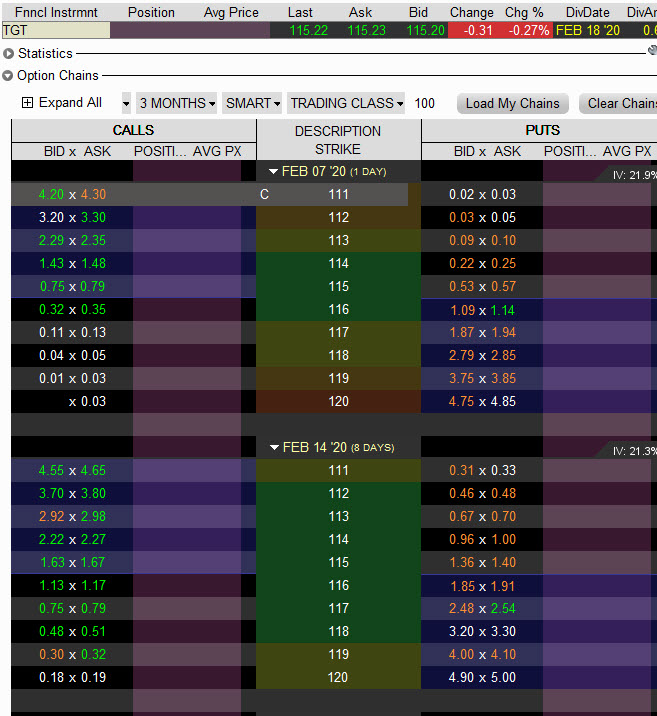Viewport: 657px width, 716px height.
Task: Open the TRADING CLASS dropdown
Action: click(x=346, y=103)
